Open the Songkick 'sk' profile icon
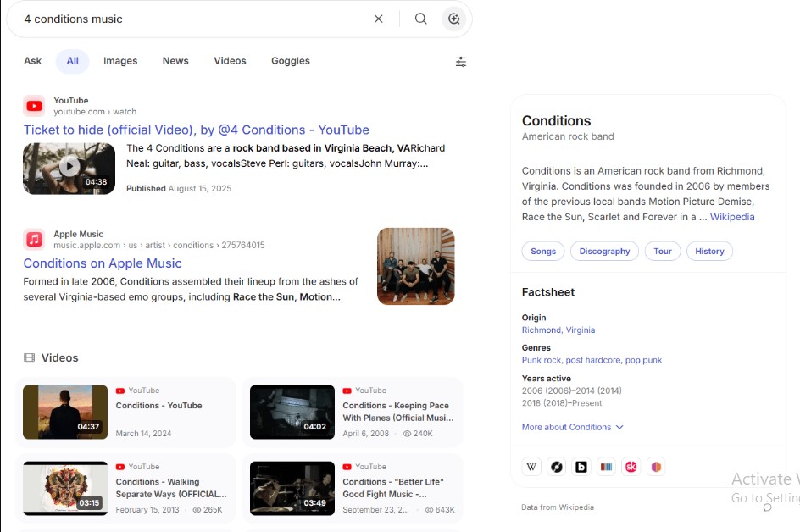The image size is (800, 532). click(x=631, y=467)
